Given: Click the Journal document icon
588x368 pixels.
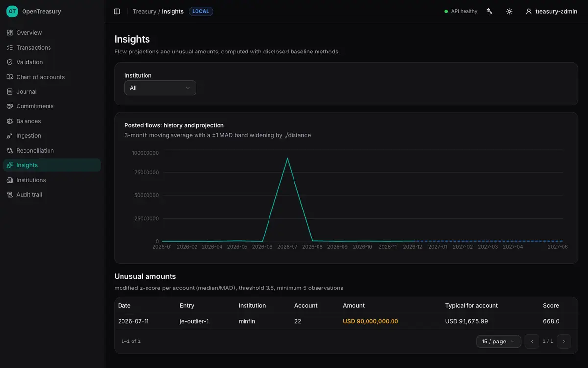Looking at the screenshot, I should pos(10,92).
